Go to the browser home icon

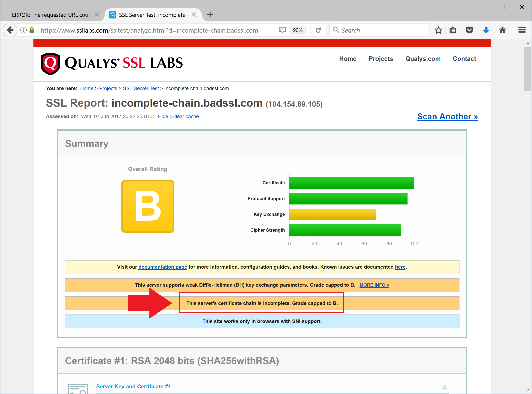point(503,30)
